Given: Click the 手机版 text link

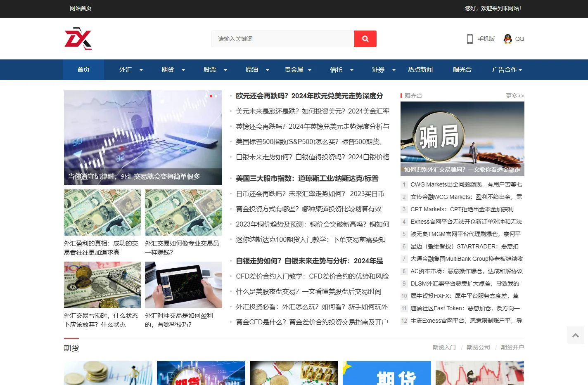Looking at the screenshot, I should [x=486, y=39].
